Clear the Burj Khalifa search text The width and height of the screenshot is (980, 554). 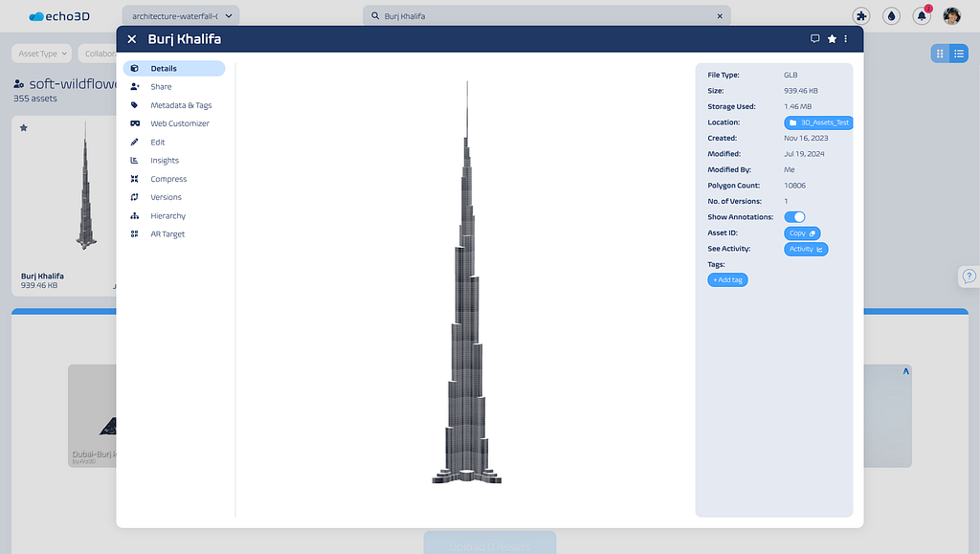pos(720,16)
